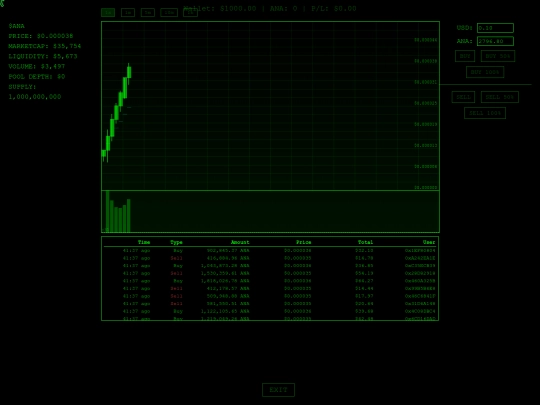Click the MARKETCAP: $35,754 readout
540x405 pixels.
(x=45, y=46)
